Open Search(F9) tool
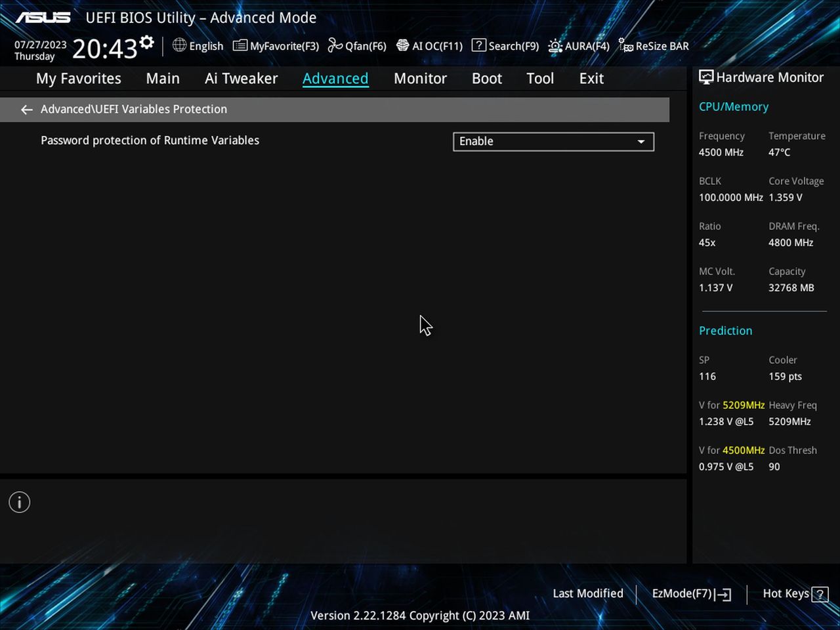 pos(505,46)
